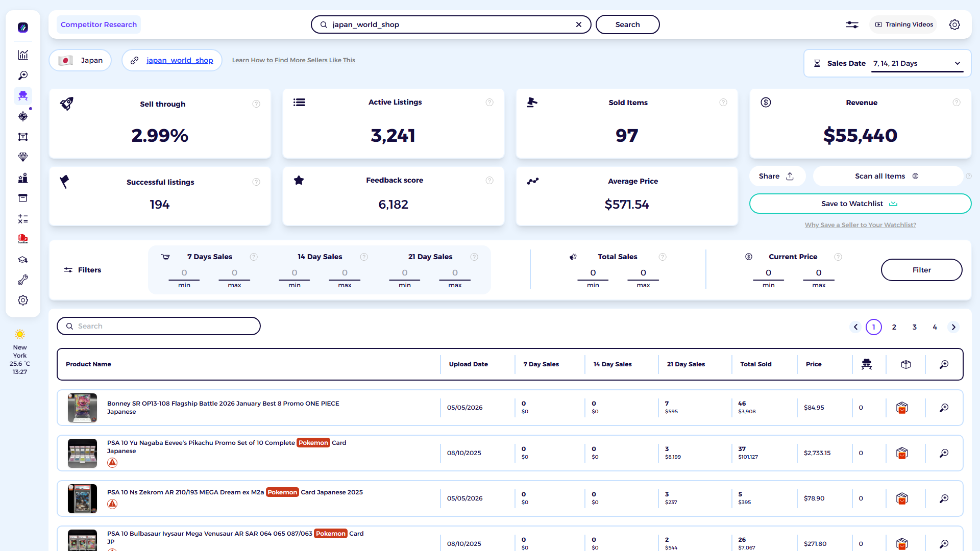This screenshot has height=551, width=980.
Task: Open the calculator sidebar icon
Action: (x=23, y=219)
